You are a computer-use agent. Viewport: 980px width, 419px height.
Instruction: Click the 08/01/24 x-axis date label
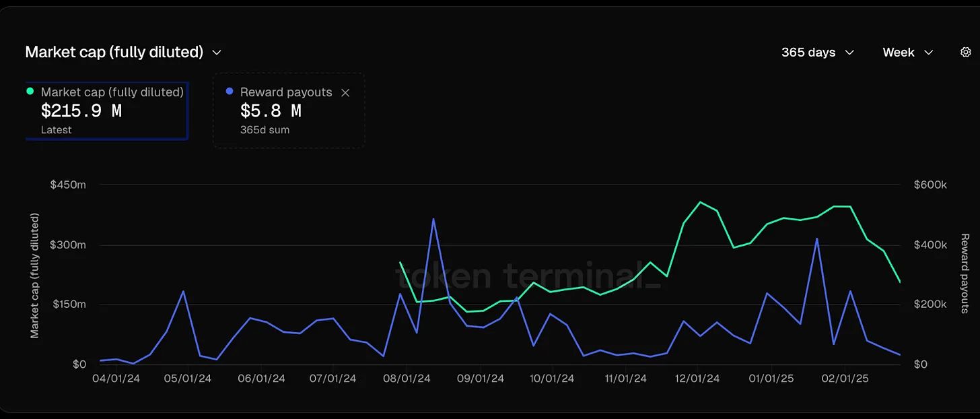(407, 379)
